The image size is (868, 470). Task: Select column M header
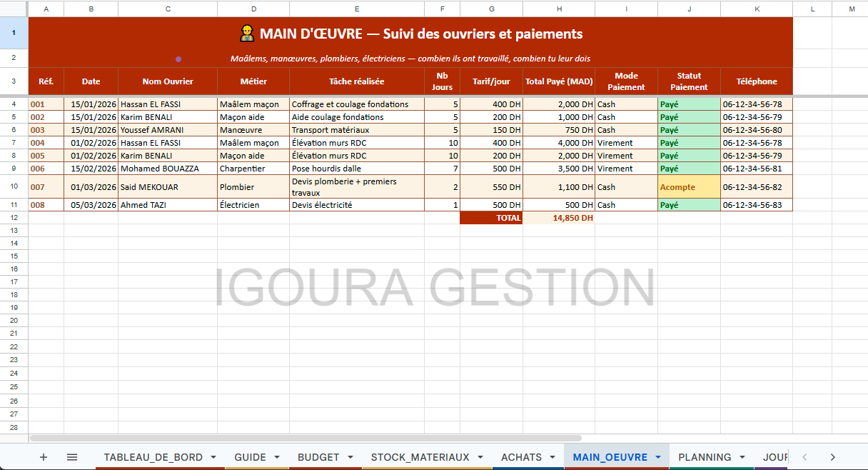852,9
